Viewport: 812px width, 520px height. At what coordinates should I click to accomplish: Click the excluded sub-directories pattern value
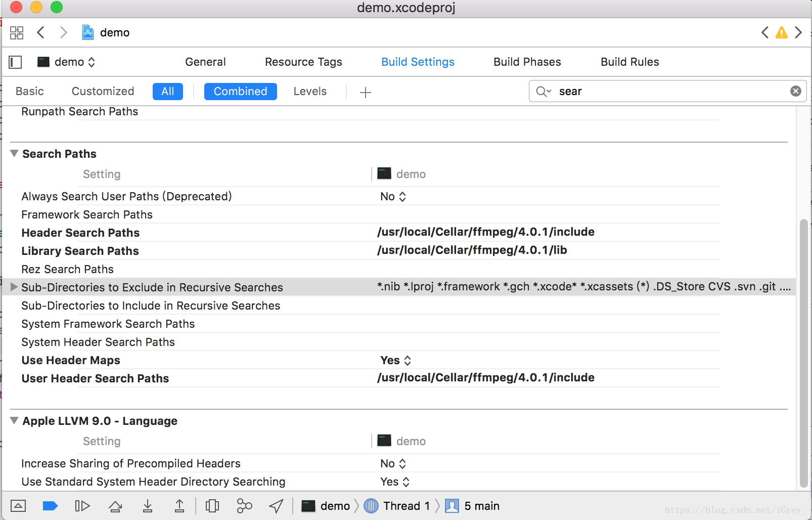(584, 287)
